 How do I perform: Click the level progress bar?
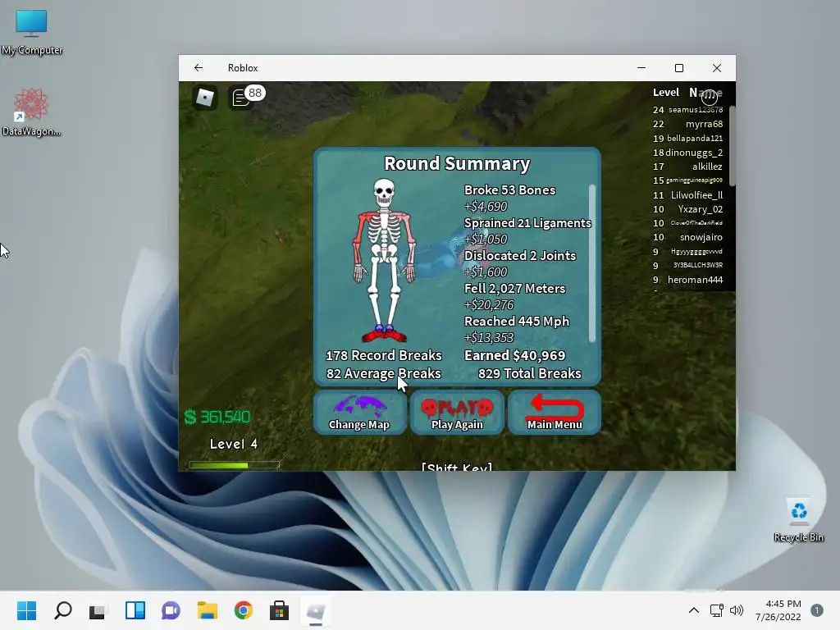(234, 465)
